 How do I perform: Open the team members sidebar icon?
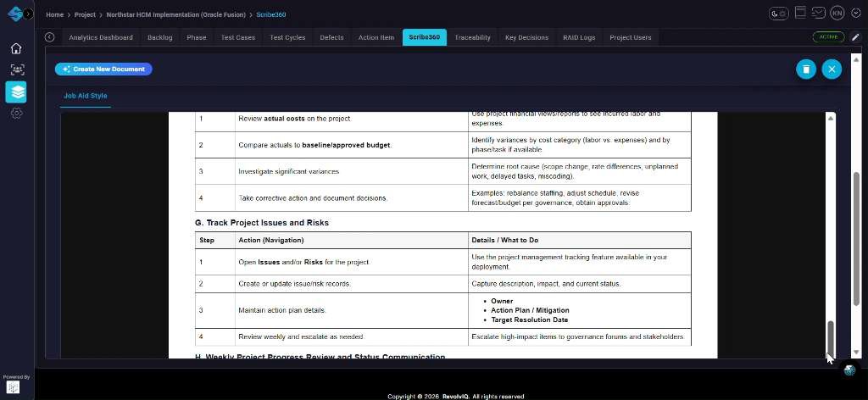pyautogui.click(x=16, y=69)
